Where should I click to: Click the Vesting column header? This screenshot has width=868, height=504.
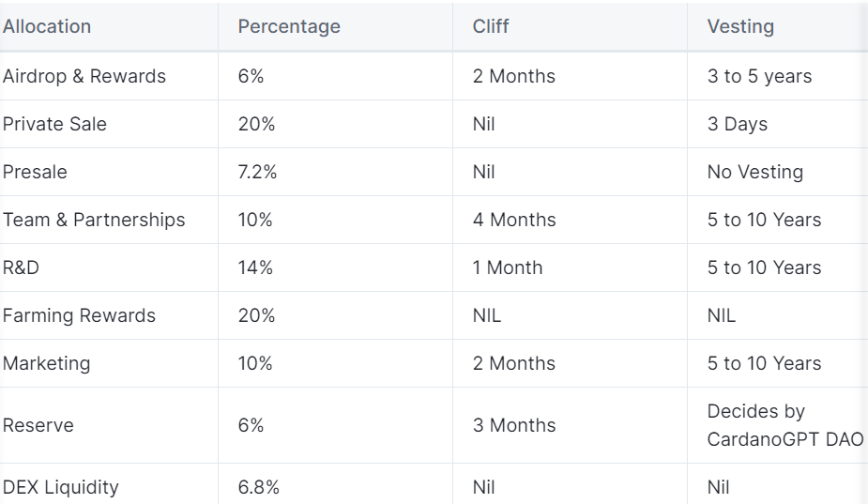(740, 26)
